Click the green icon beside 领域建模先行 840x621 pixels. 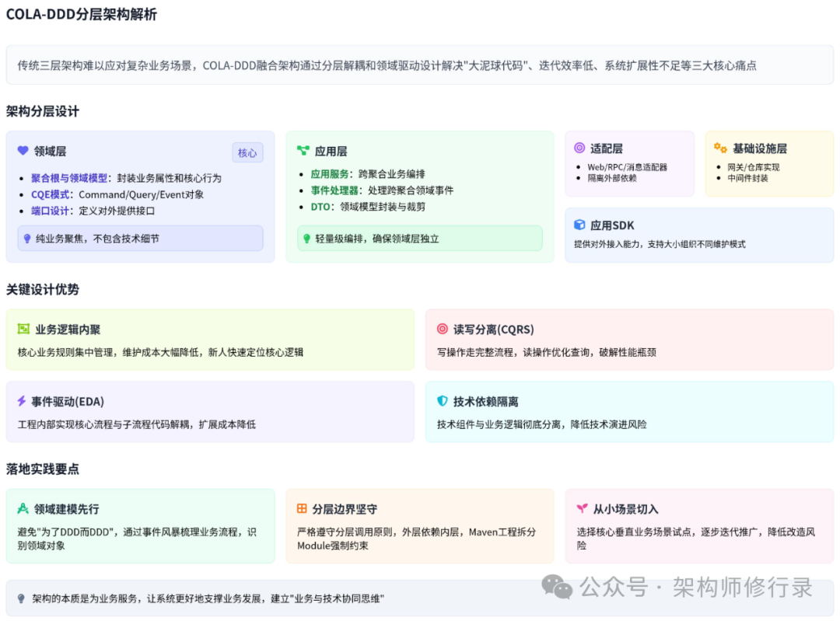pyautogui.click(x=23, y=508)
